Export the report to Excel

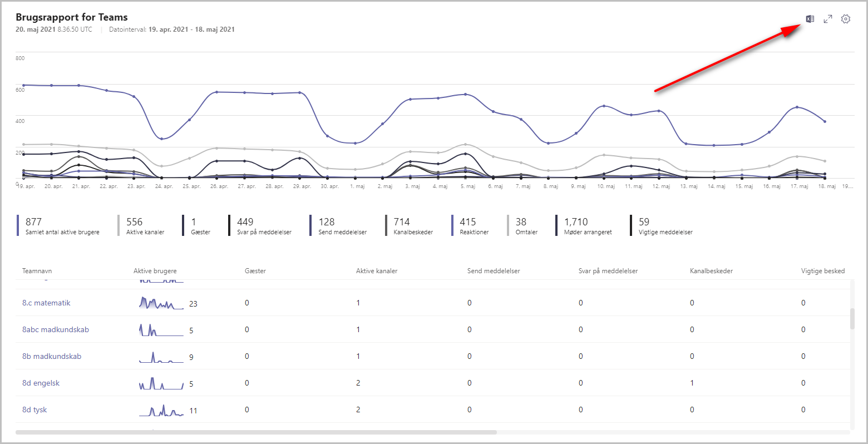[810, 19]
